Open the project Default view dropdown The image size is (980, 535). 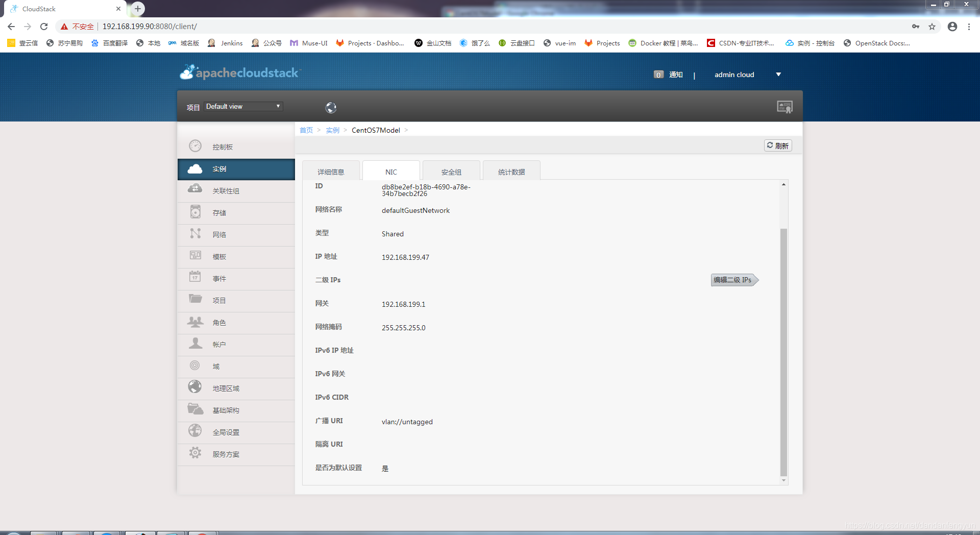click(243, 106)
